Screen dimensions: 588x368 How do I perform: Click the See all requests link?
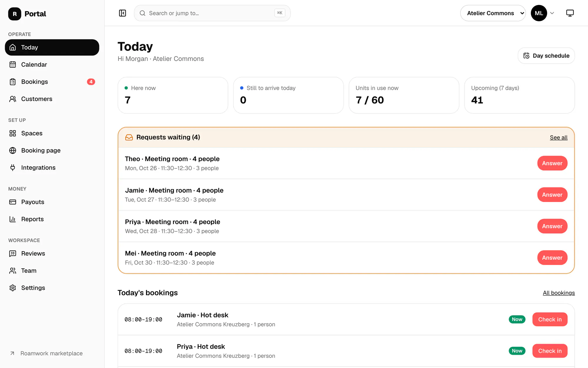click(559, 137)
